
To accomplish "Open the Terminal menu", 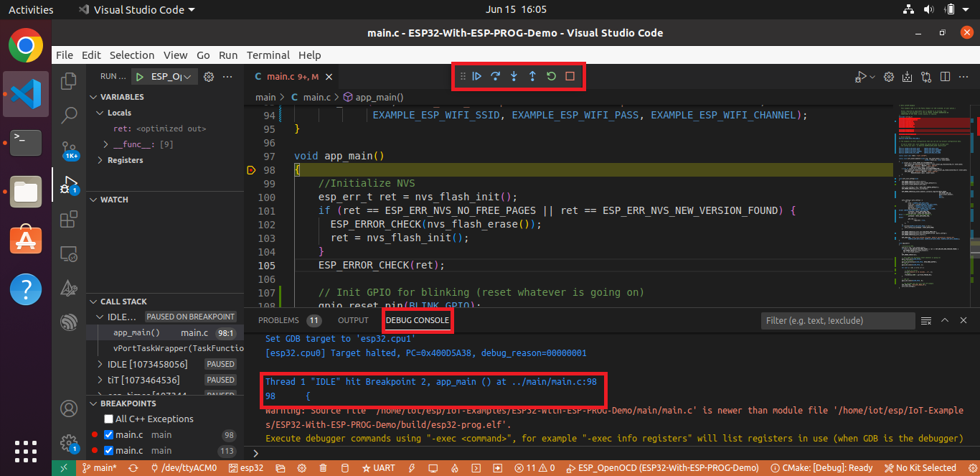I will click(268, 55).
